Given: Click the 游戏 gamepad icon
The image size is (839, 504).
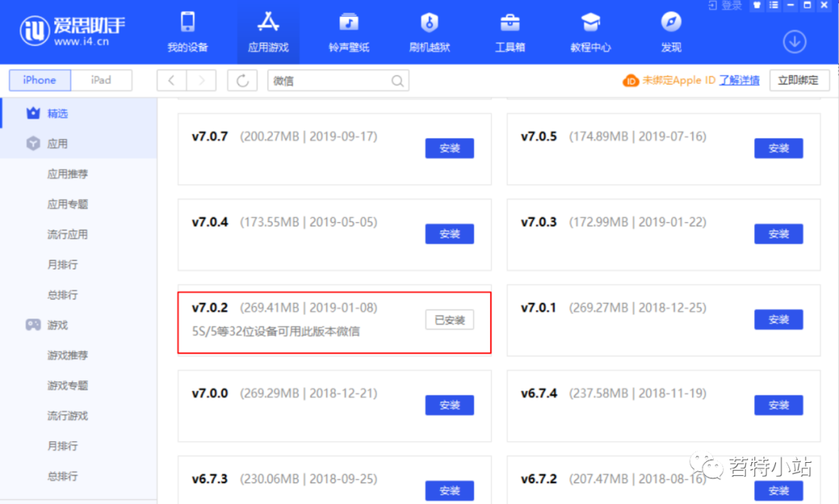Looking at the screenshot, I should [33, 325].
